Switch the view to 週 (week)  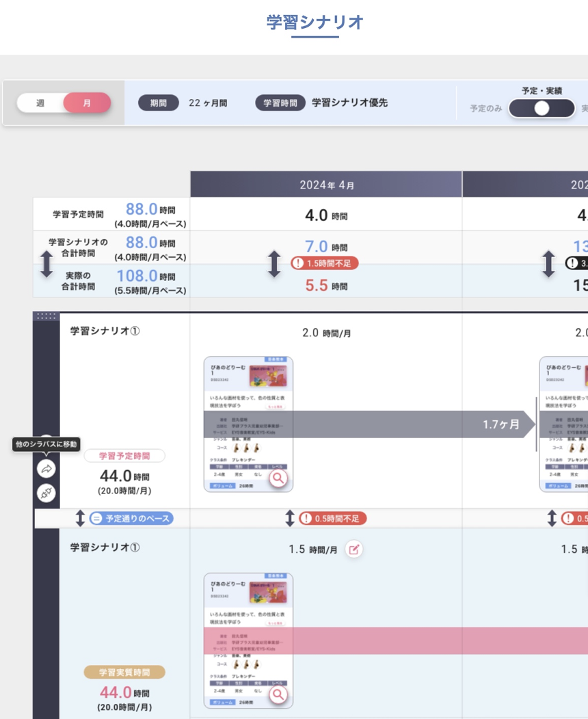pyautogui.click(x=40, y=103)
